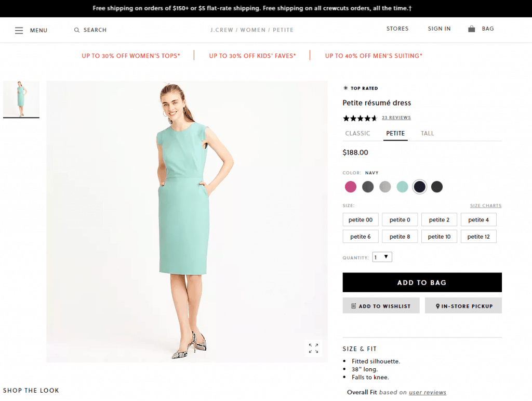Click the fullscreen expand icon on the product photo

coord(313,348)
